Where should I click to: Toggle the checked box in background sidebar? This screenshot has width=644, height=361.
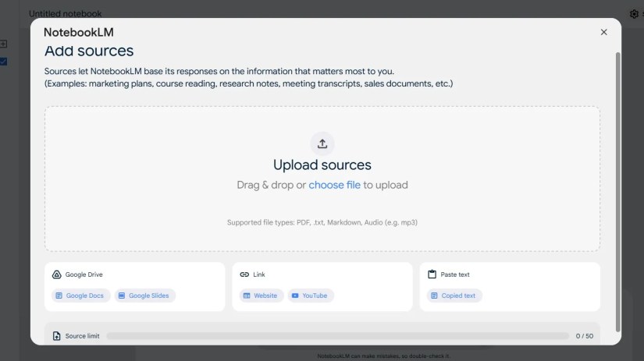[3, 62]
